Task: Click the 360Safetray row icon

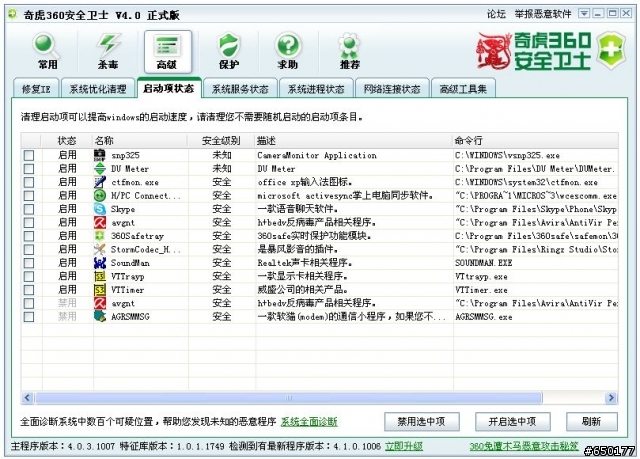Action: pyautogui.click(x=100, y=236)
